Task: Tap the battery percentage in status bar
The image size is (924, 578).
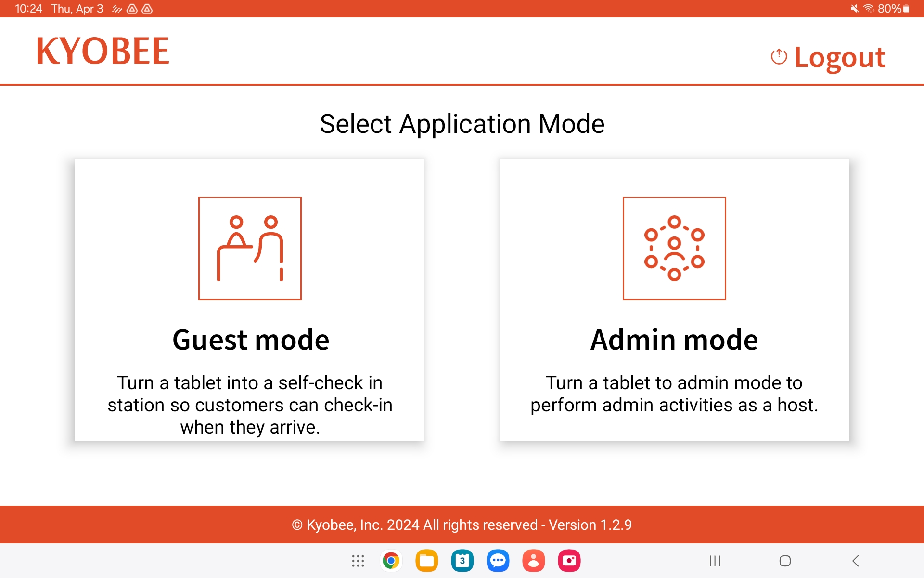Action: pyautogui.click(x=889, y=9)
